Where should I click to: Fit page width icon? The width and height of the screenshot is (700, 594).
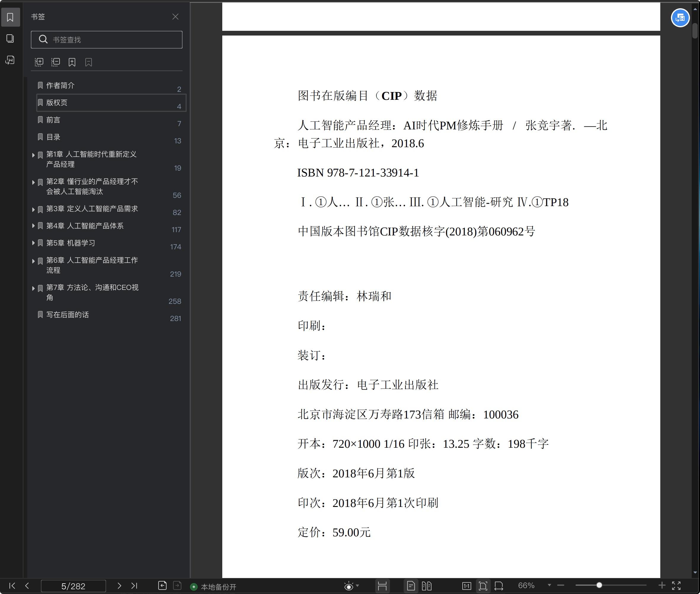[x=499, y=586]
